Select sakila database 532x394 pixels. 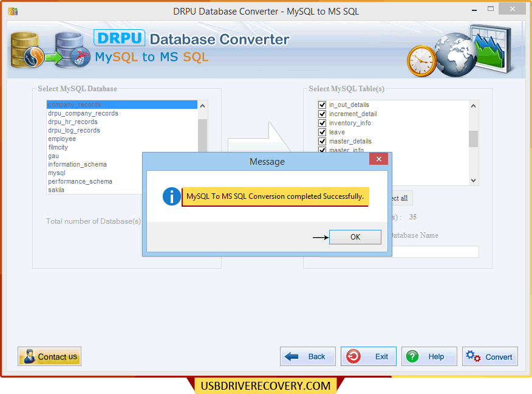[95, 190]
